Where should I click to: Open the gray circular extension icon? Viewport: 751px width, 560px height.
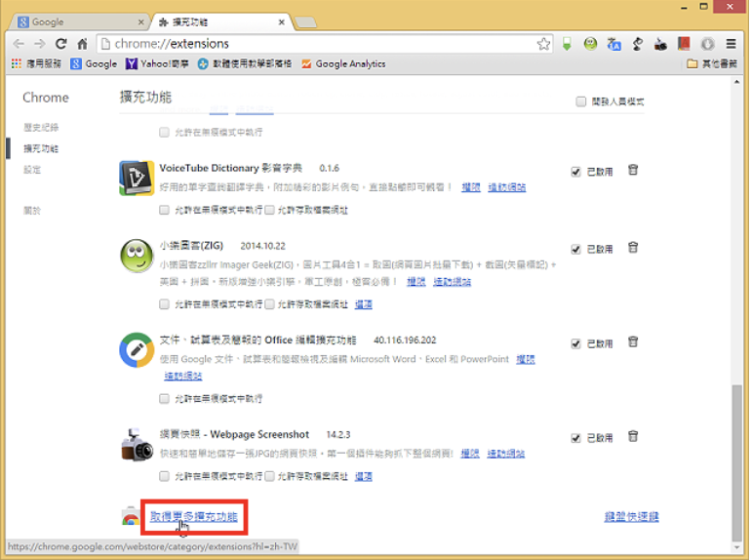pos(707,44)
